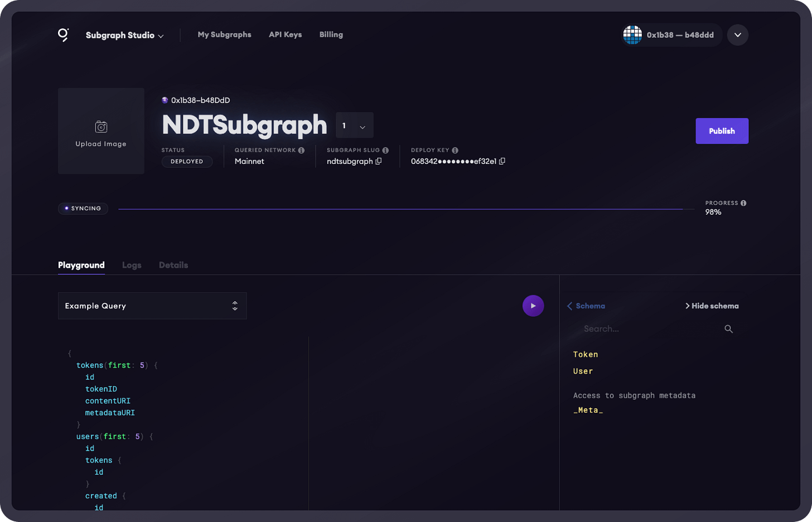812x522 pixels.
Task: Click the sync progress bar
Action: pyautogui.click(x=406, y=209)
